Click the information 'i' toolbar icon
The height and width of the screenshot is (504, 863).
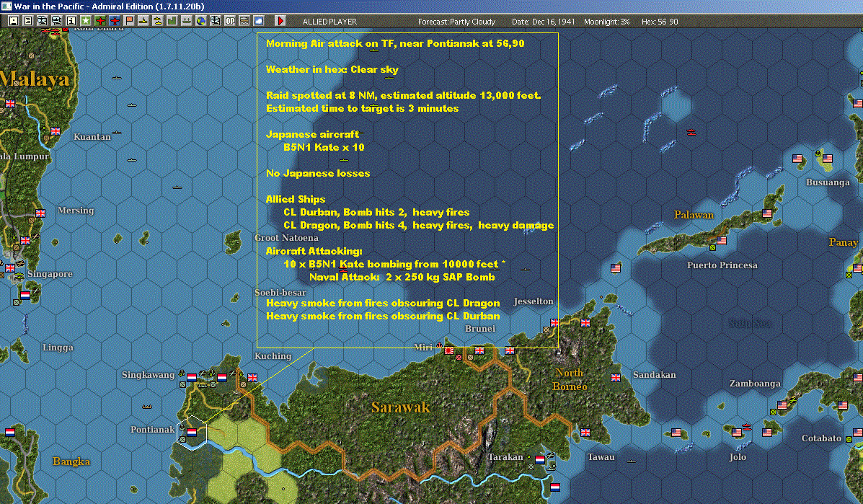point(71,21)
